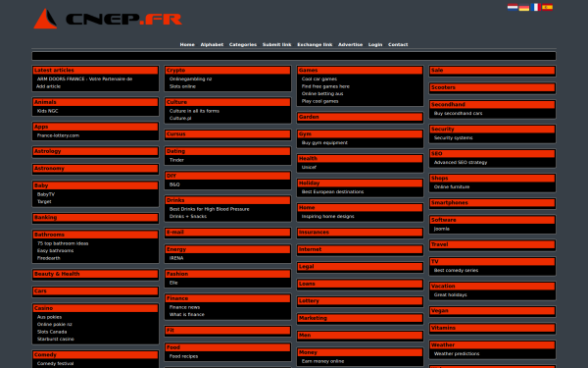This screenshot has width=588, height=368.
Task: Open the Culture in all its forms link
Action: pyautogui.click(x=194, y=111)
